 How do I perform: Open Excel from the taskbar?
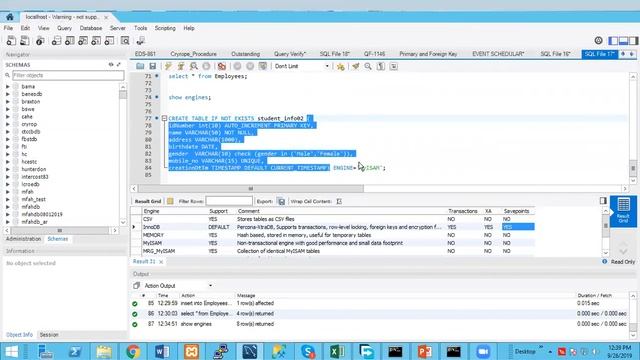coord(337,351)
